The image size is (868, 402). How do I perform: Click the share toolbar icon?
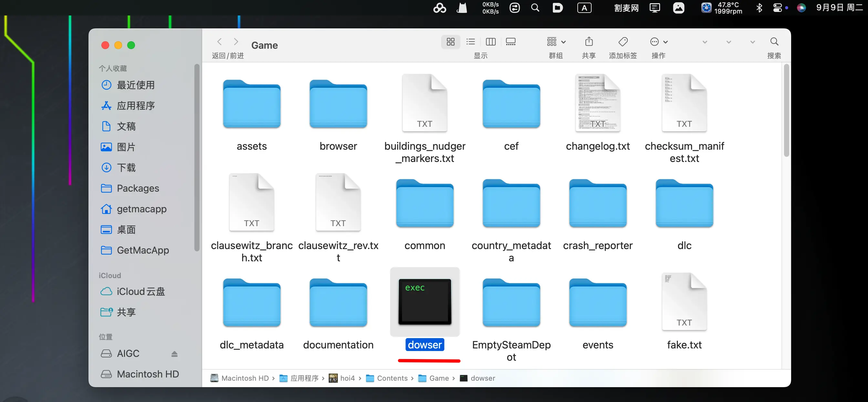point(589,42)
